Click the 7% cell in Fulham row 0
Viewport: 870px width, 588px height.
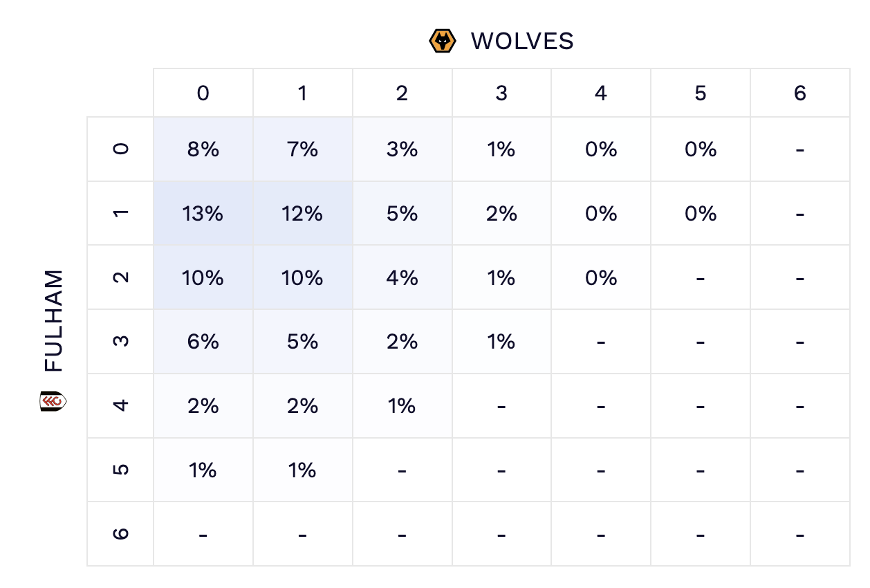[303, 149]
